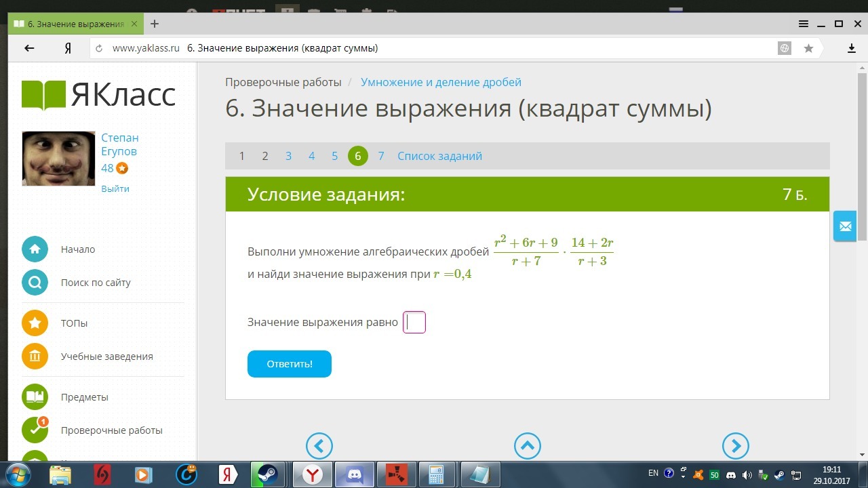The height and width of the screenshot is (488, 868).
Task: Click the answer input field
Action: [414, 323]
